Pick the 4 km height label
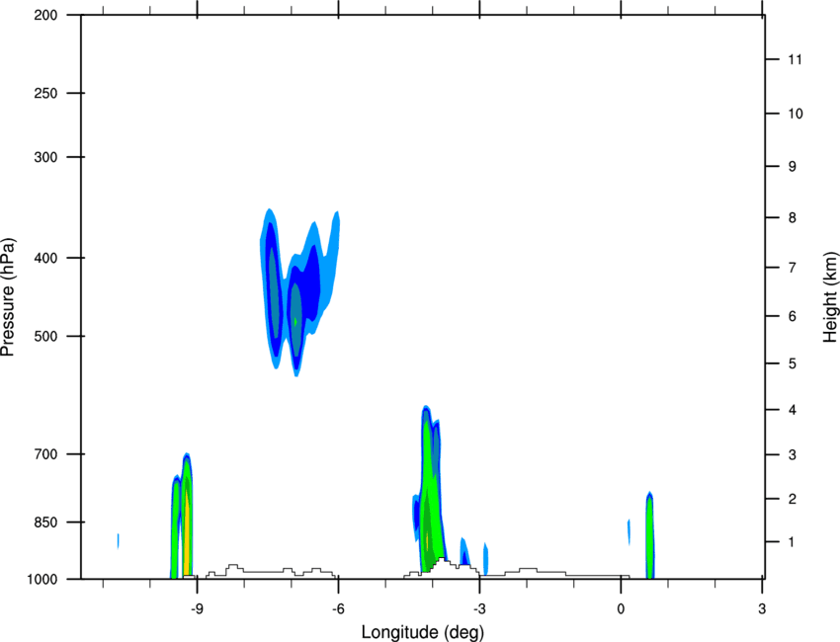The width and height of the screenshot is (840, 642). pyautogui.click(x=793, y=410)
